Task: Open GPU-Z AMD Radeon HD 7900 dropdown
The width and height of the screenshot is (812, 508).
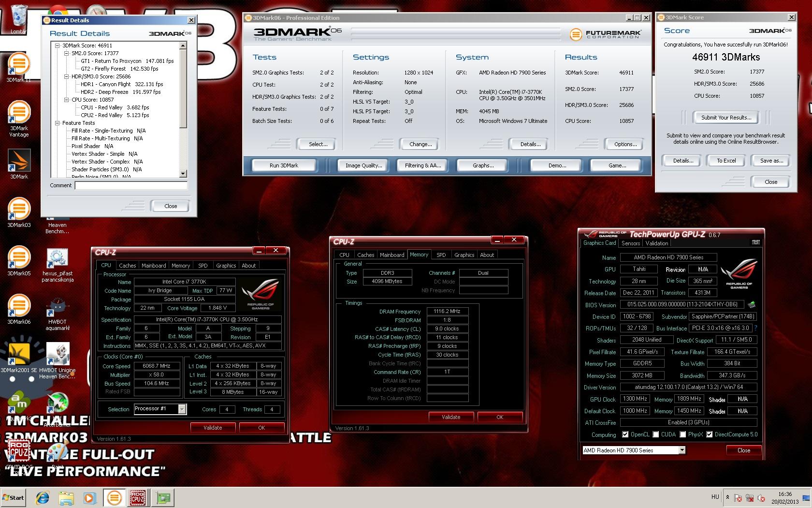Action: tap(682, 450)
